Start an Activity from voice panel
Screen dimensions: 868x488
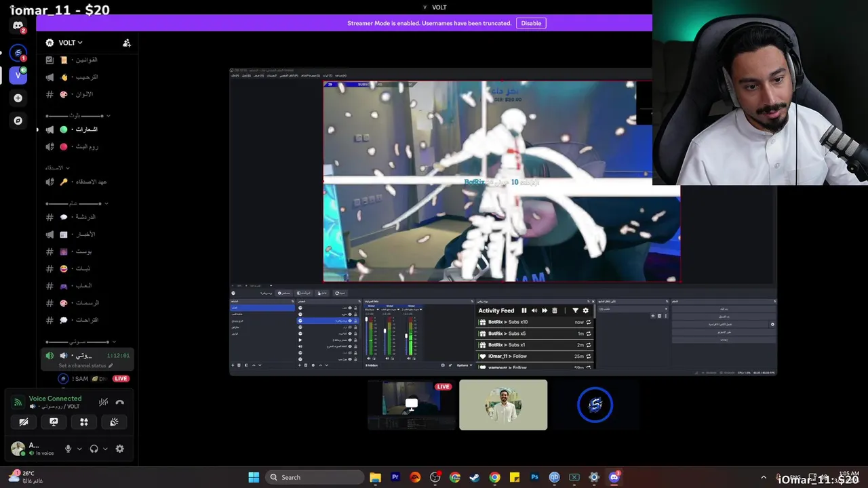click(x=84, y=422)
